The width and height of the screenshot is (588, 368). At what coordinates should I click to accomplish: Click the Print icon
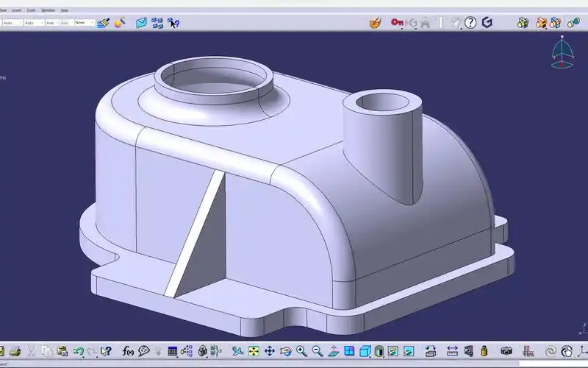tap(15, 351)
